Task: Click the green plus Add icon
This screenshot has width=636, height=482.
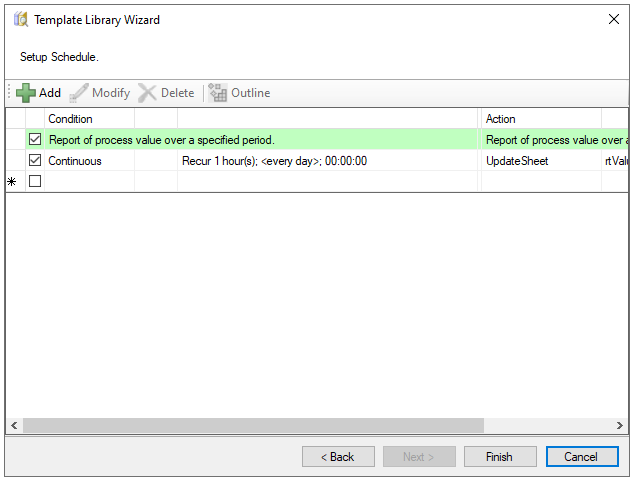Action: coord(26,93)
